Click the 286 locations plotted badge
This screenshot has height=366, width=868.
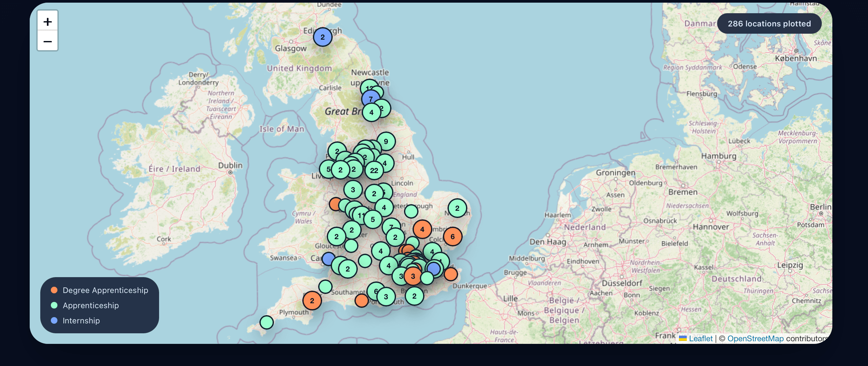[x=769, y=23]
